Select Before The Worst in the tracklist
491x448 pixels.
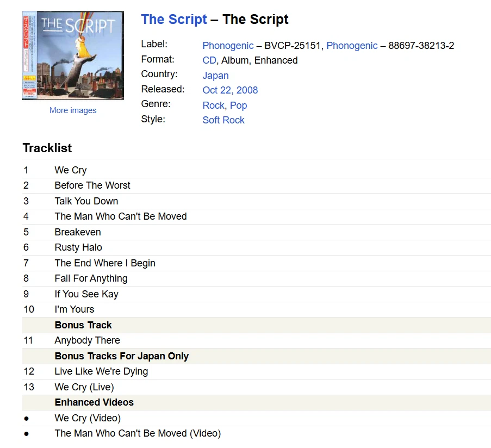click(92, 185)
